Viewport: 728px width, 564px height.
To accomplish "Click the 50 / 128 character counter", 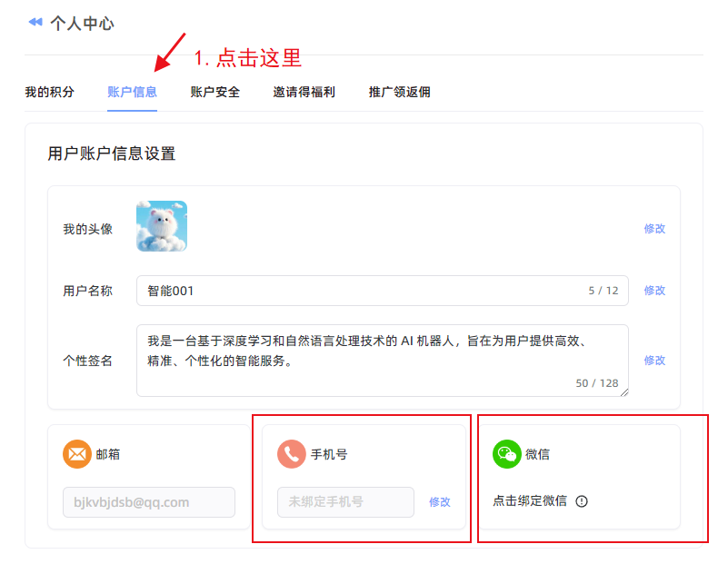I will [597, 383].
